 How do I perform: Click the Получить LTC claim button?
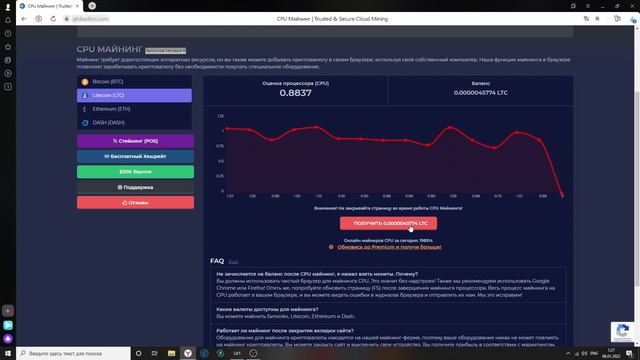coord(389,223)
